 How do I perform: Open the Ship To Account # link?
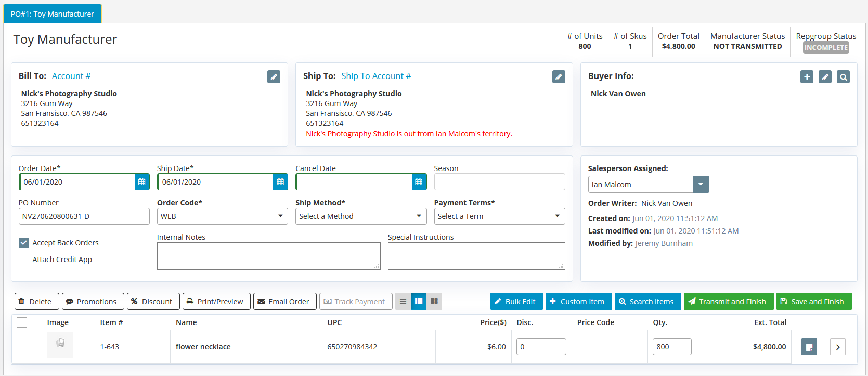coord(376,76)
